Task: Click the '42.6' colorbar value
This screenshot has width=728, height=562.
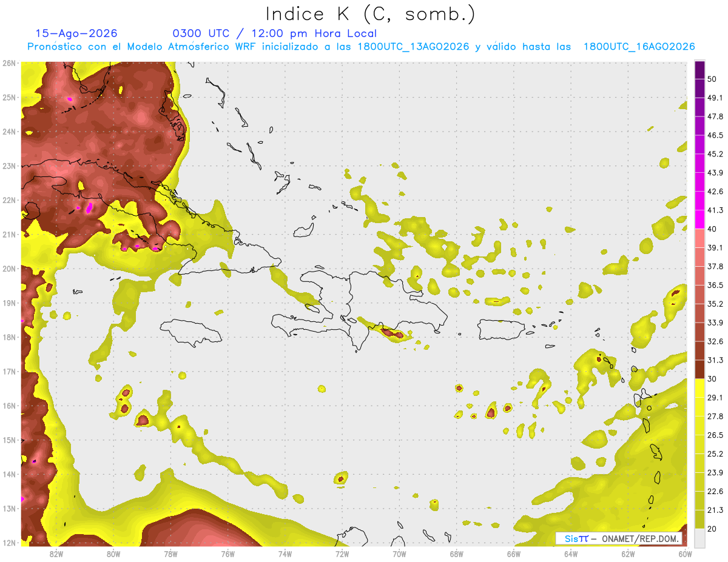Action: (715, 192)
